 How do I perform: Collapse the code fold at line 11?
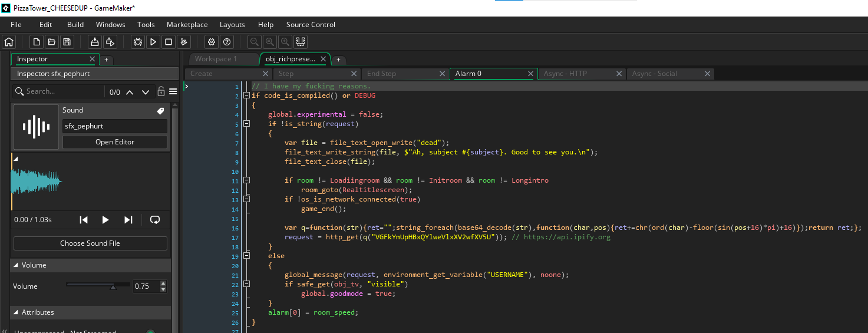(246, 180)
